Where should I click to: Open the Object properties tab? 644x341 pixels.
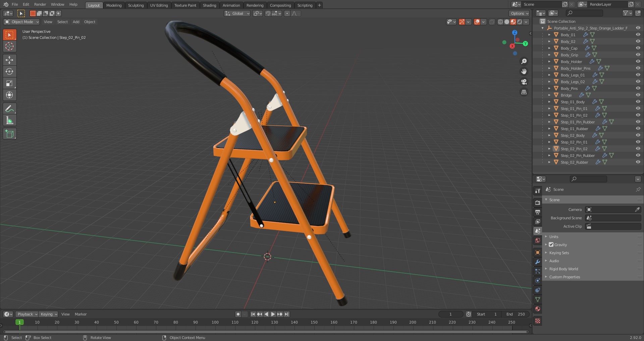(538, 252)
